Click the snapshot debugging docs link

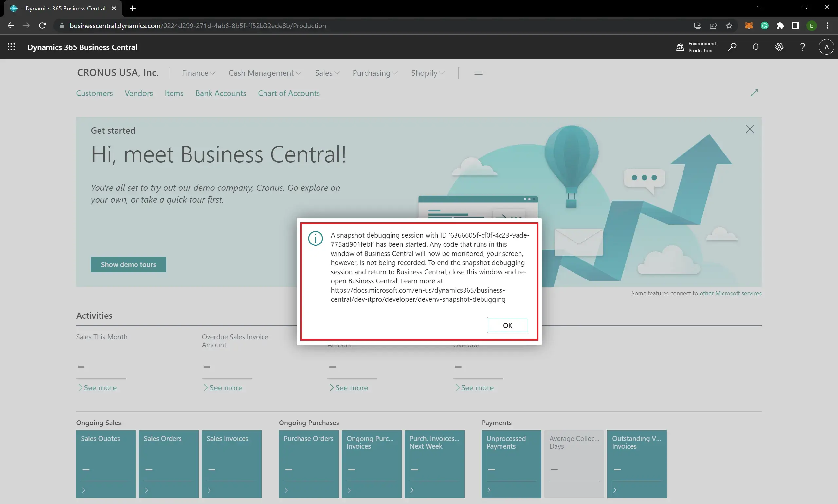pos(418,295)
